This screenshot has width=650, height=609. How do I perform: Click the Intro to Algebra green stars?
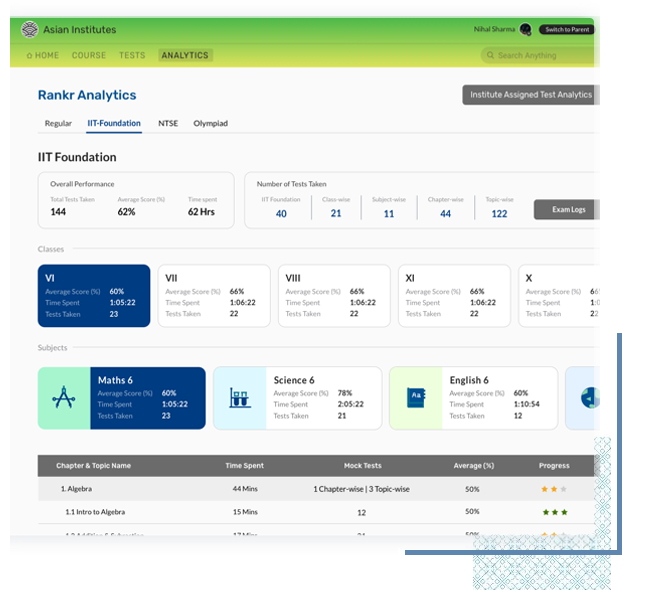click(x=555, y=512)
